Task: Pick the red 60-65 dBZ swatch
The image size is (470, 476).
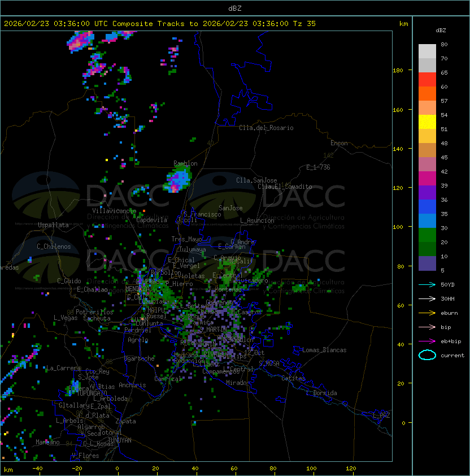Action: [427, 80]
